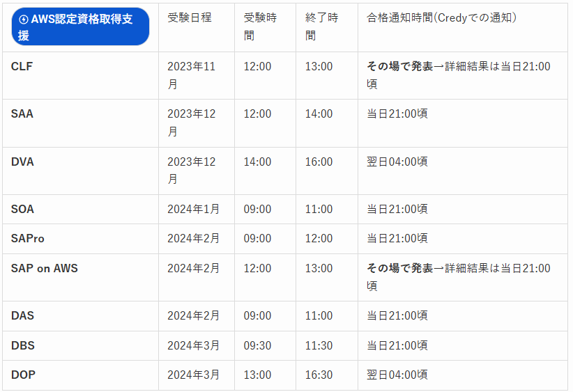Click the 当日21:00頃 notification for DBS

point(397,345)
